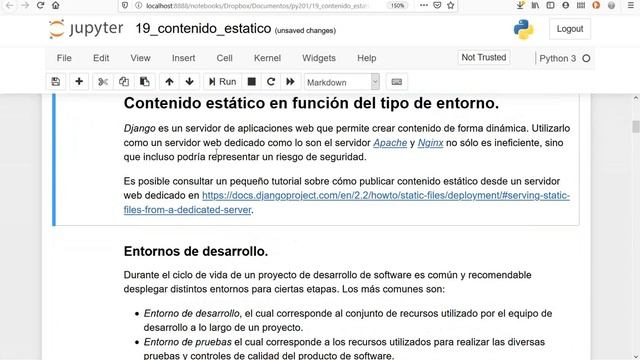Screen dimensions: 640x360
Task: Click the tracking protection shield icon
Action: [126, 5]
